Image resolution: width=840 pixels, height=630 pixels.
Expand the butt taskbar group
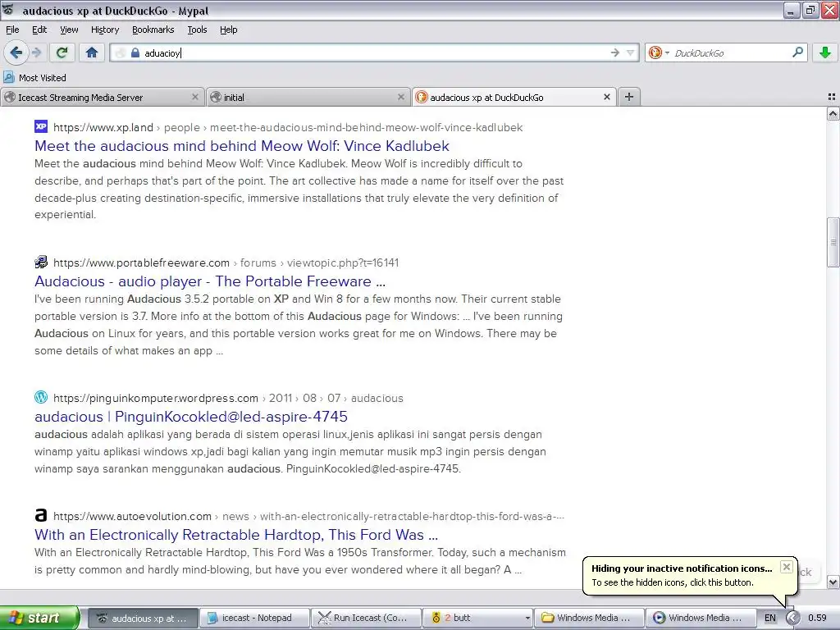point(478,618)
